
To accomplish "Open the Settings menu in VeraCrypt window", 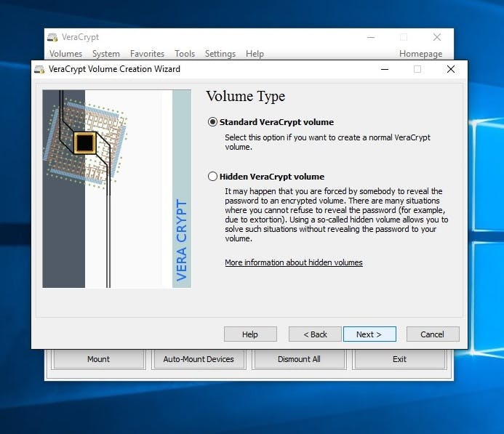I will pyautogui.click(x=220, y=54).
